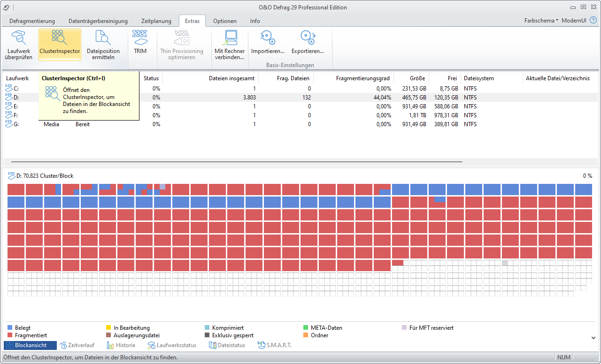
Task: Launch the ClusterInspector
Action: (x=60, y=45)
